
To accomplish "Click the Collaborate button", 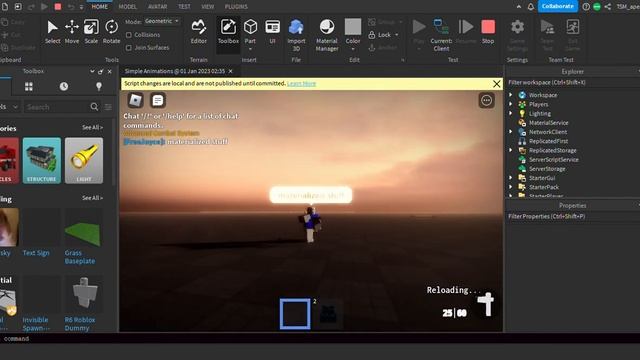I will 558,6.
